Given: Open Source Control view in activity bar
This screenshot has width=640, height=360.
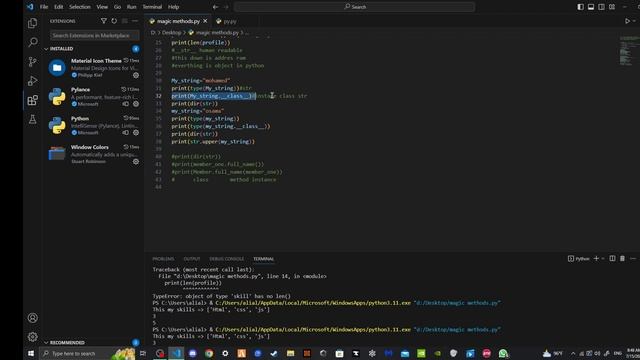Looking at the screenshot, I should point(33,61).
